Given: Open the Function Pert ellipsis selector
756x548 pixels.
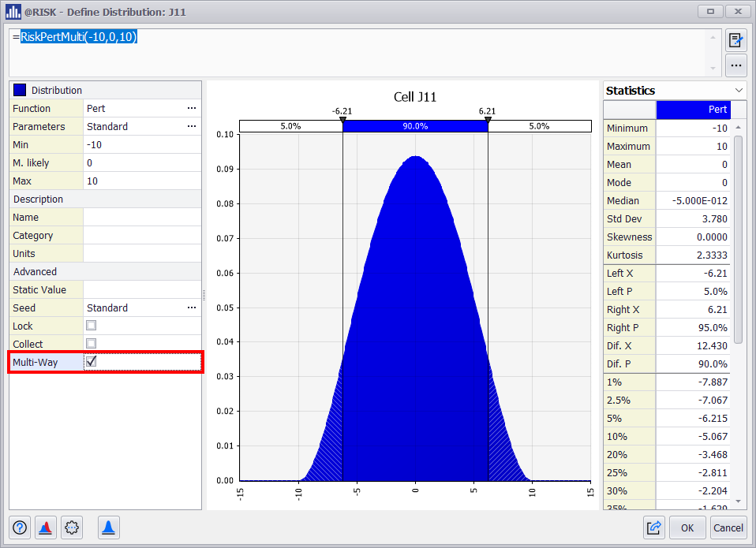Looking at the screenshot, I should [x=191, y=109].
